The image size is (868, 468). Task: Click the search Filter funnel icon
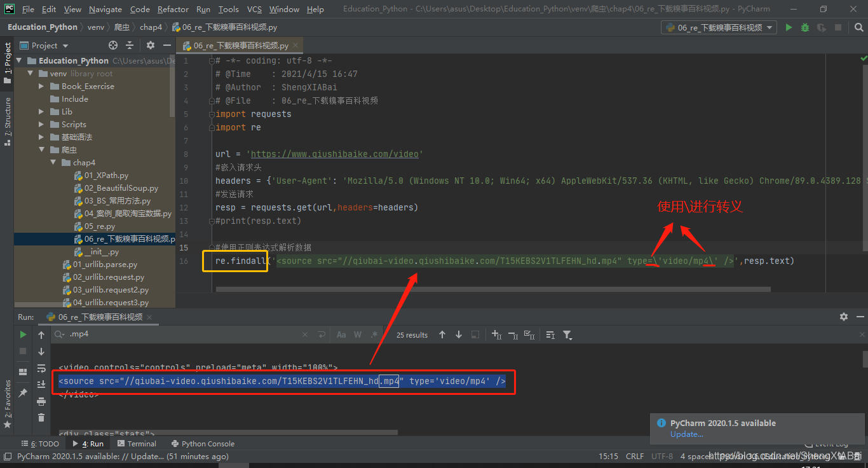(x=567, y=334)
